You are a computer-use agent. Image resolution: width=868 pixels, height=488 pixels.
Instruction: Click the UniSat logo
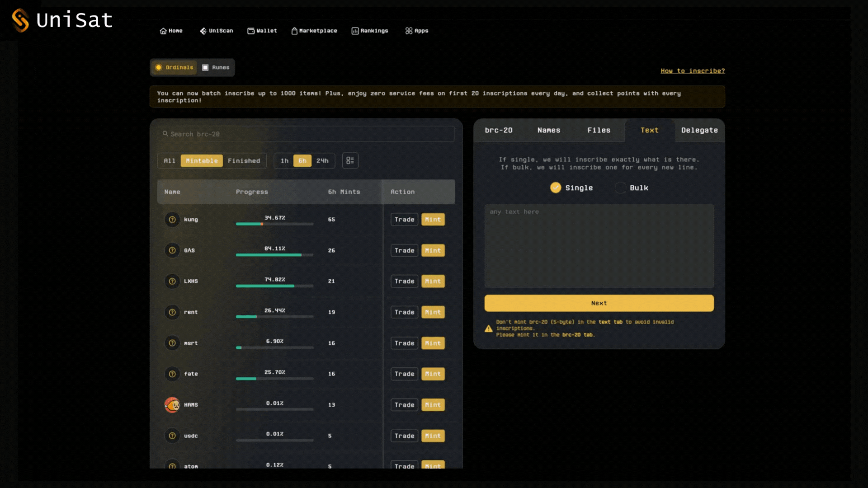point(62,20)
